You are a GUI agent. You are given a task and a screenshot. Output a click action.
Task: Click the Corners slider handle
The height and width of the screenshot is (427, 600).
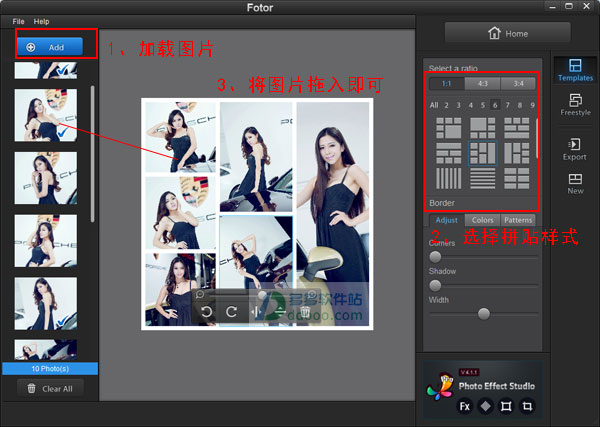435,257
